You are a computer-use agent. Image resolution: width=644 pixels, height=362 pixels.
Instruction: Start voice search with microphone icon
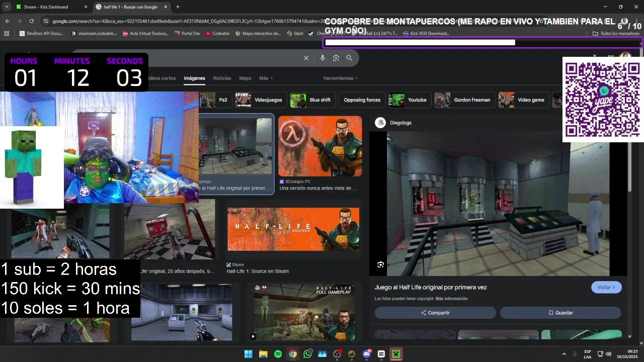click(x=323, y=58)
